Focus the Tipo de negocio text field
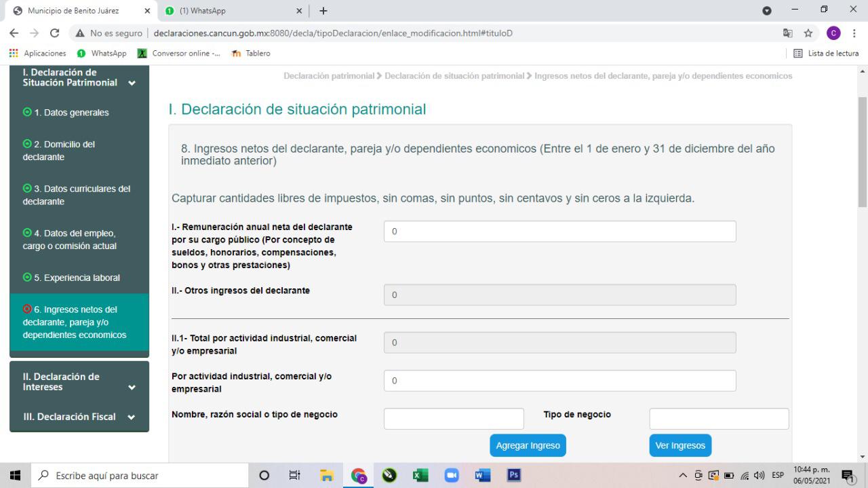 coord(719,419)
